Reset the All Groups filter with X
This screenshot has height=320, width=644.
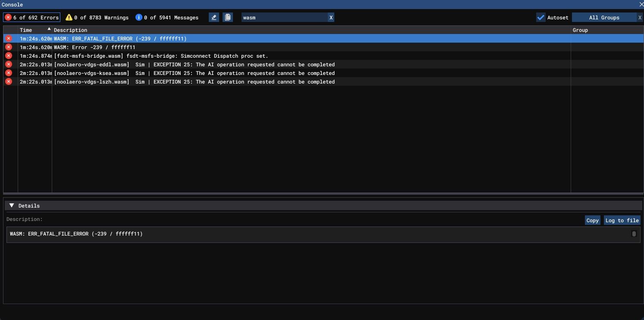pos(640,17)
